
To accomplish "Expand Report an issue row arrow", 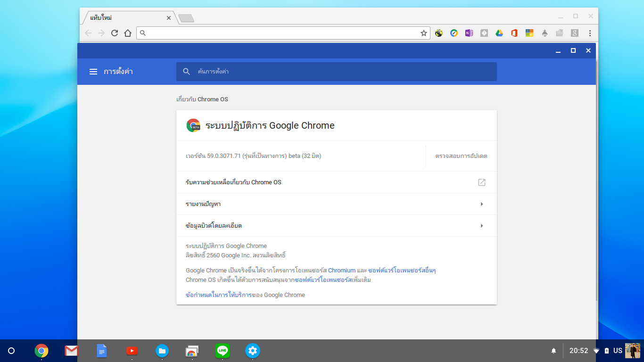I will click(x=482, y=204).
